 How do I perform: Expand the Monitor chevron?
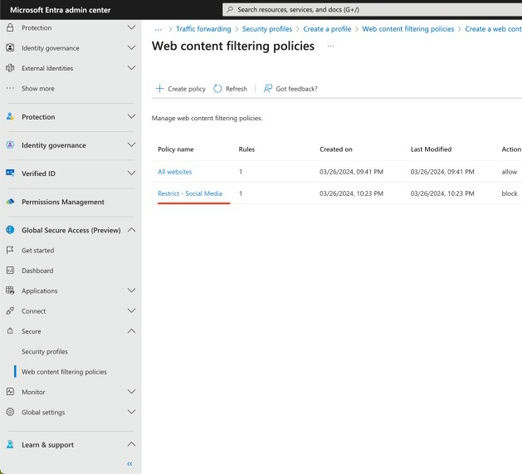click(x=132, y=391)
